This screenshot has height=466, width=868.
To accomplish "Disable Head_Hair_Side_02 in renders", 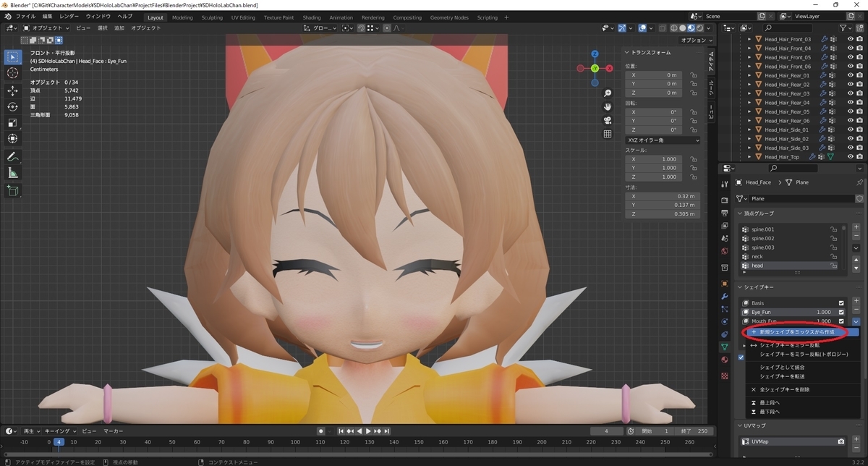I will pos(859,138).
